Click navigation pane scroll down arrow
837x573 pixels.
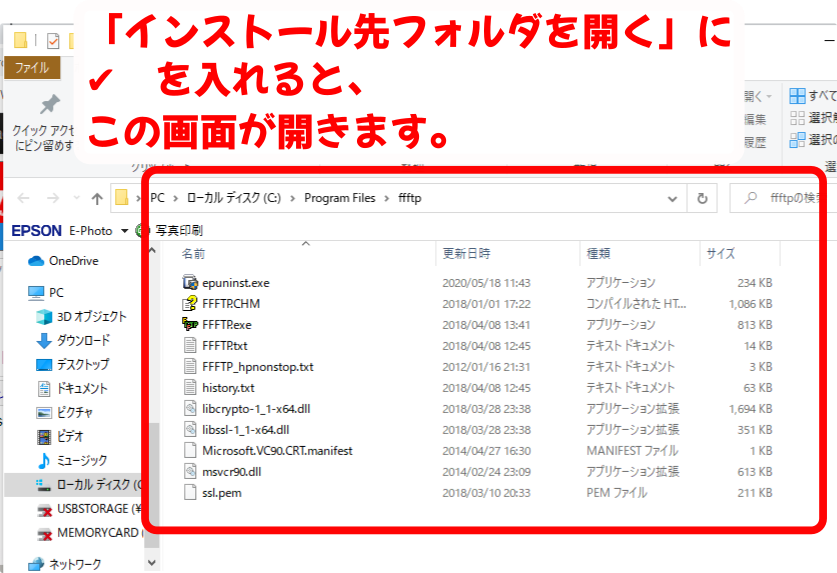152,562
